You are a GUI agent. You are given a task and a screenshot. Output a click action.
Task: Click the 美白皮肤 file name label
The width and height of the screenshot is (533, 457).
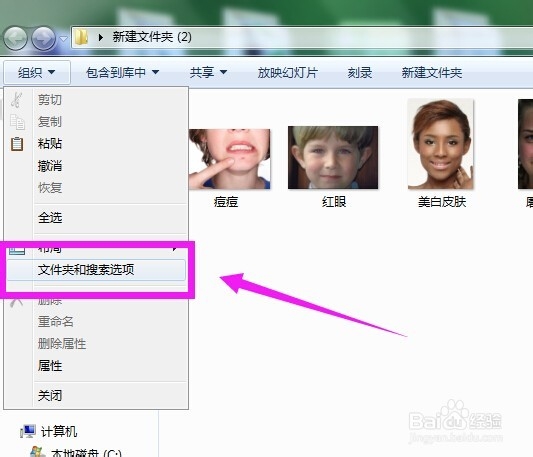(442, 202)
